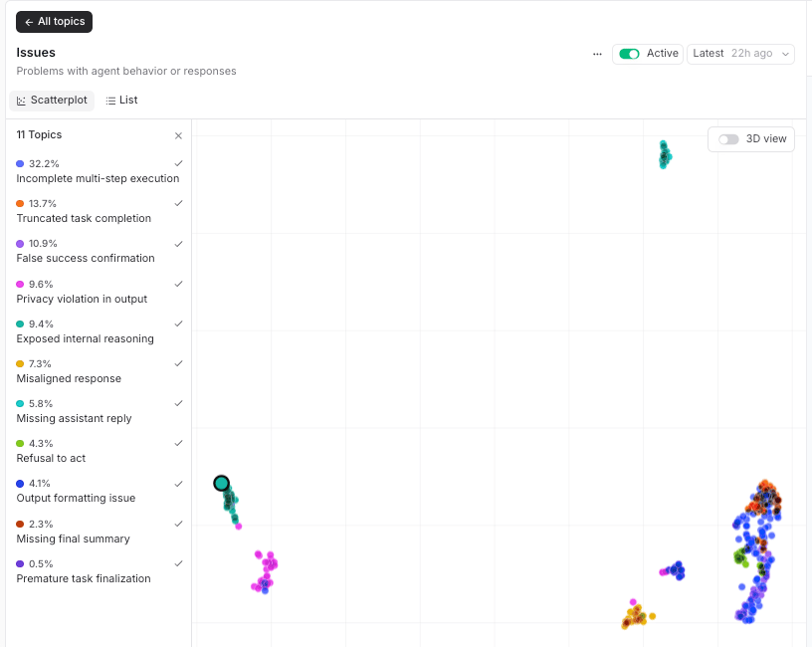Click the highlighted large teal scatter point
Viewport: 812px width, 647px height.
(221, 484)
